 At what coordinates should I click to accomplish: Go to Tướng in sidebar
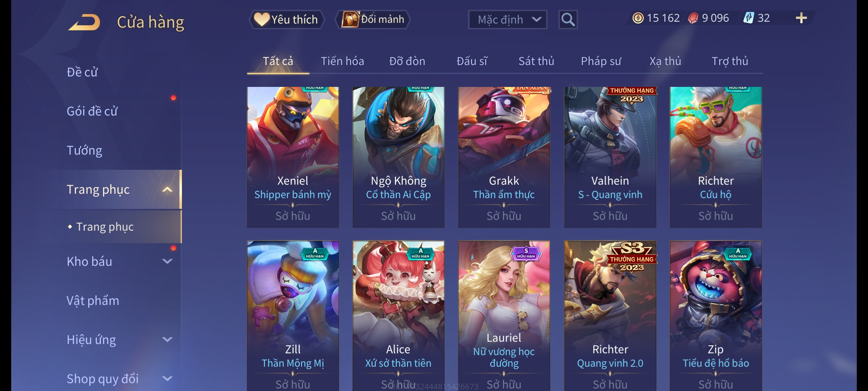point(84,150)
